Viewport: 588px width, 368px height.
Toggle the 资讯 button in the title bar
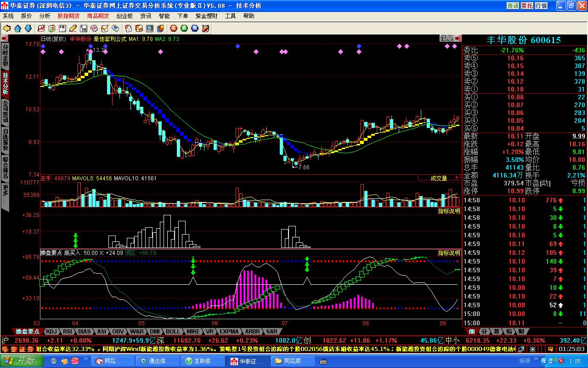point(513,6)
